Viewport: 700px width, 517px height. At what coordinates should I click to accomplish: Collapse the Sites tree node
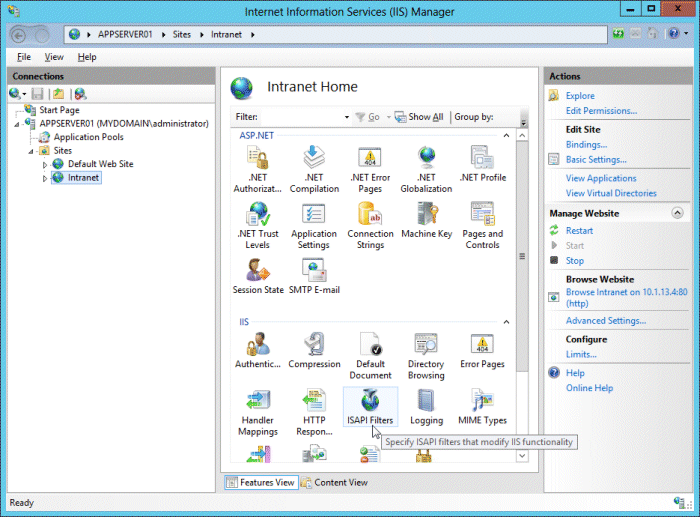click(31, 152)
